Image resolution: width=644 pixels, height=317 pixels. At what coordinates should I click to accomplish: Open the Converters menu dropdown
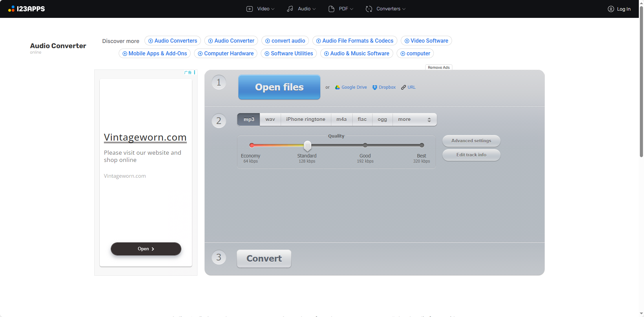[386, 9]
